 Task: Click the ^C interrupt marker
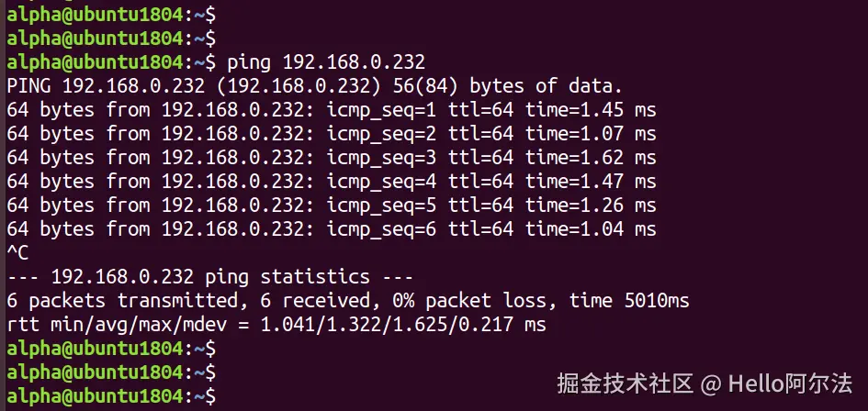[x=17, y=253]
